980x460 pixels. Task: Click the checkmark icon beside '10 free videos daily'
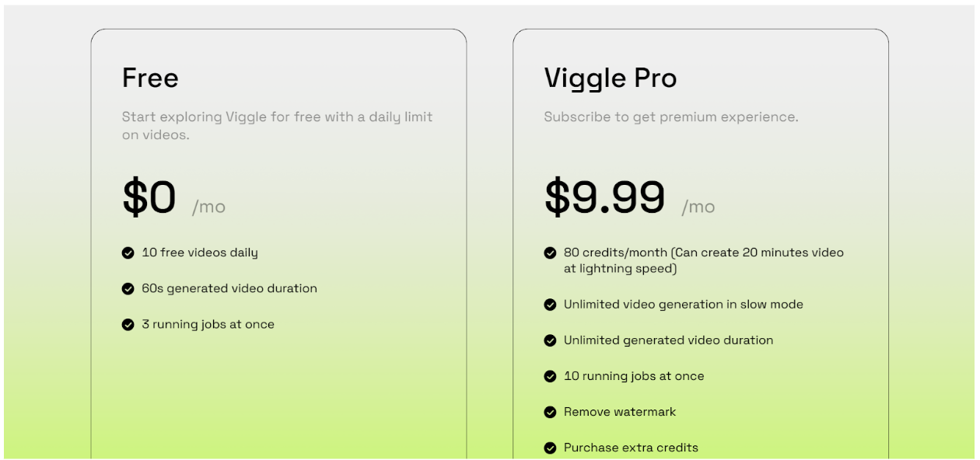128,253
